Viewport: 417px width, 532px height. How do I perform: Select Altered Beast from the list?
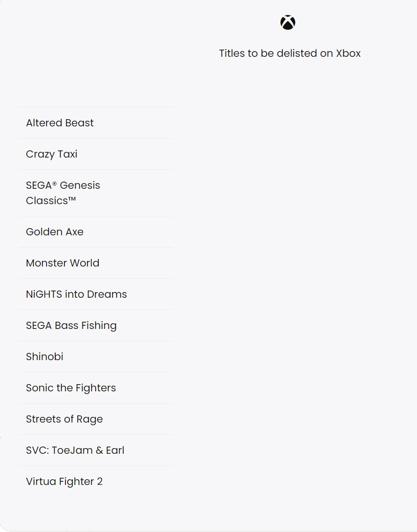60,123
